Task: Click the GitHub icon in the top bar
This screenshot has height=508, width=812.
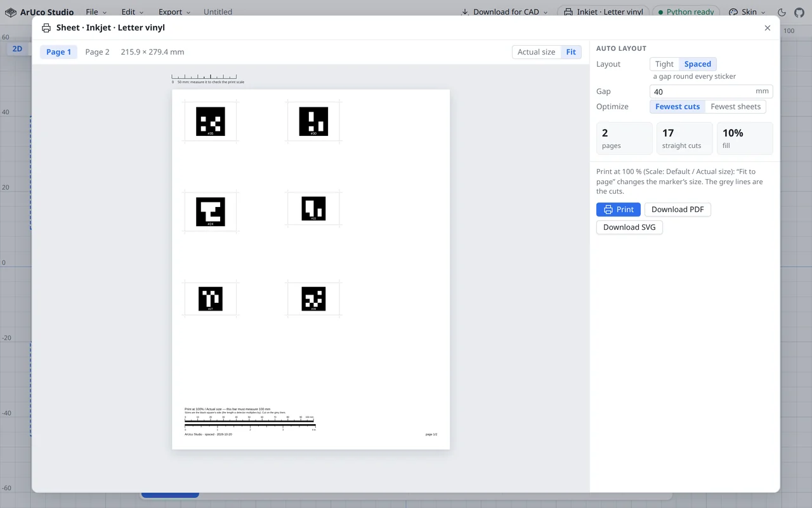Action: click(x=799, y=12)
